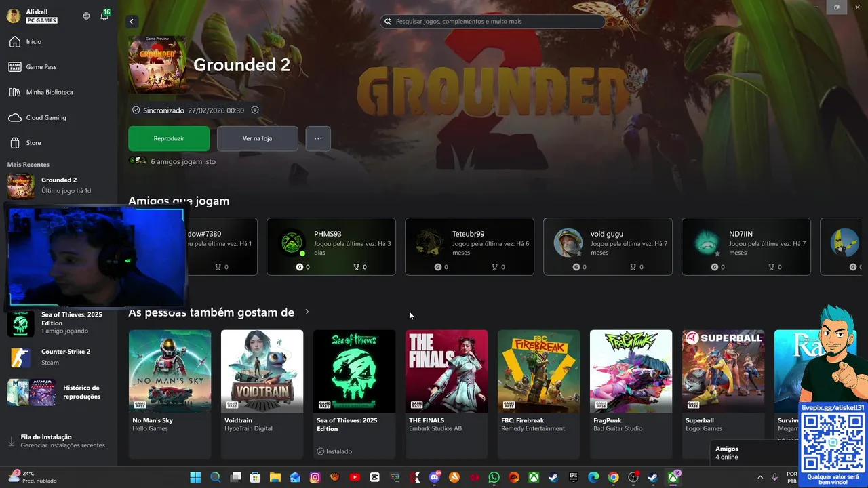This screenshot has height=488, width=868.
Task: Open Google Chrome from the taskbar
Action: [x=613, y=477]
